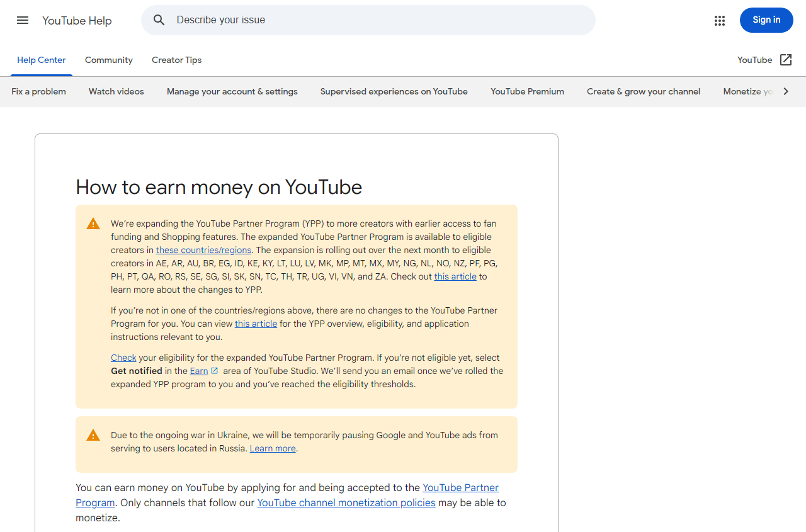Click the How to earn money heading
This screenshot has width=806, height=532.
219,187
